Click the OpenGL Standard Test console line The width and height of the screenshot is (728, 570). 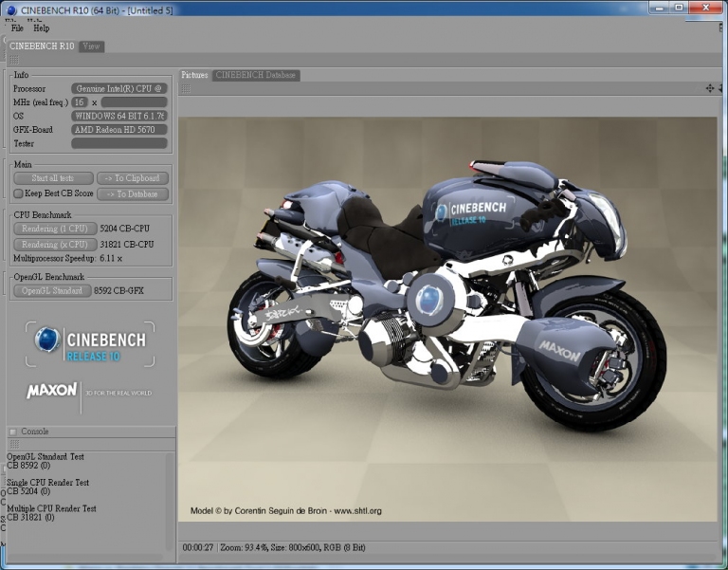(45, 456)
